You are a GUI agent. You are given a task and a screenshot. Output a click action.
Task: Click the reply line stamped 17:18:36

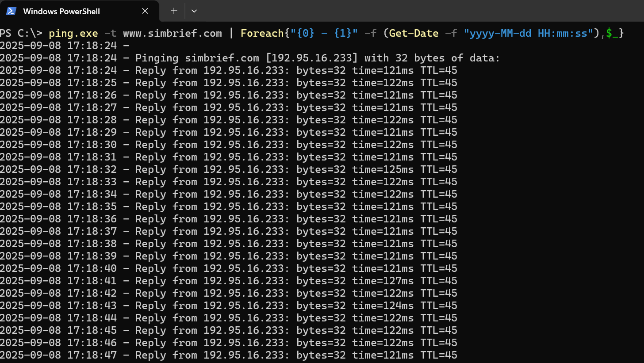tap(229, 219)
